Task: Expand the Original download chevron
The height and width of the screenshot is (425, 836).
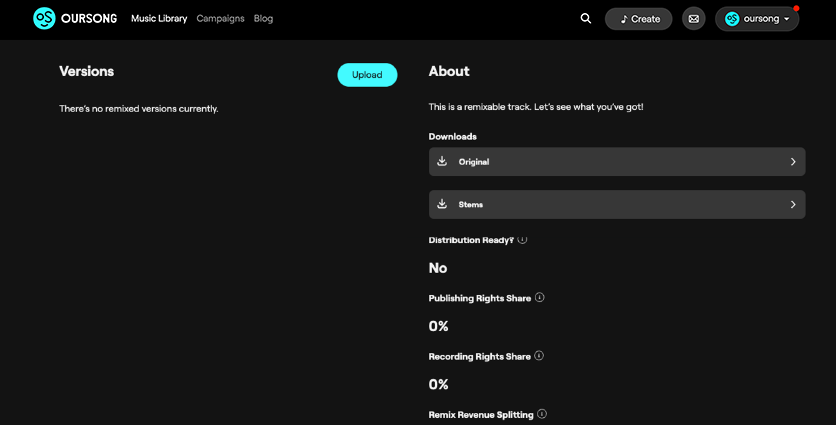Action: click(x=793, y=162)
